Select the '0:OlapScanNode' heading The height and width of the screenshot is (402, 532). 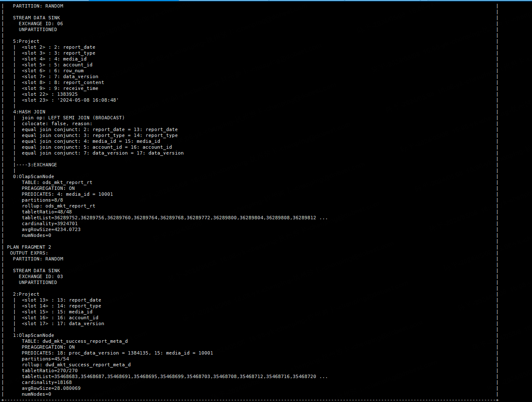pos(34,176)
